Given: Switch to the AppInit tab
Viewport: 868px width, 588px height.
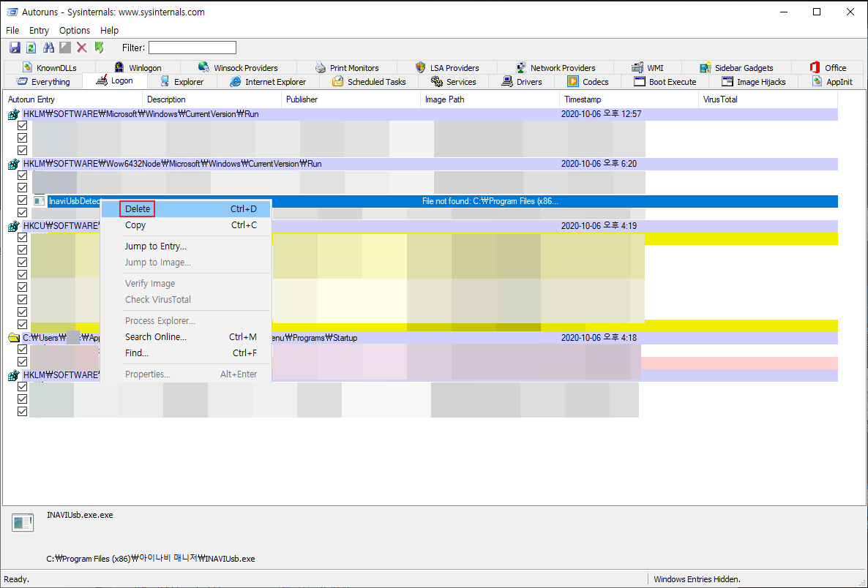Looking at the screenshot, I should coord(832,82).
